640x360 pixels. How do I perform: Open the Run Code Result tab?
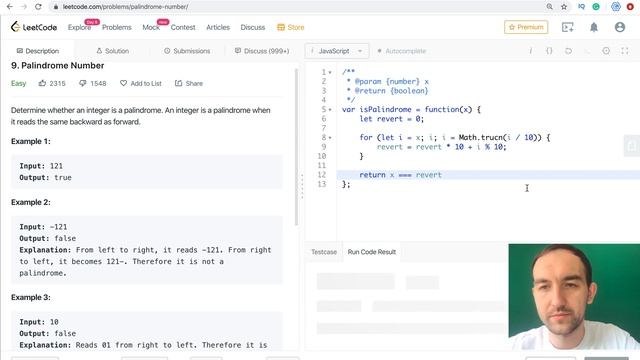click(x=372, y=252)
